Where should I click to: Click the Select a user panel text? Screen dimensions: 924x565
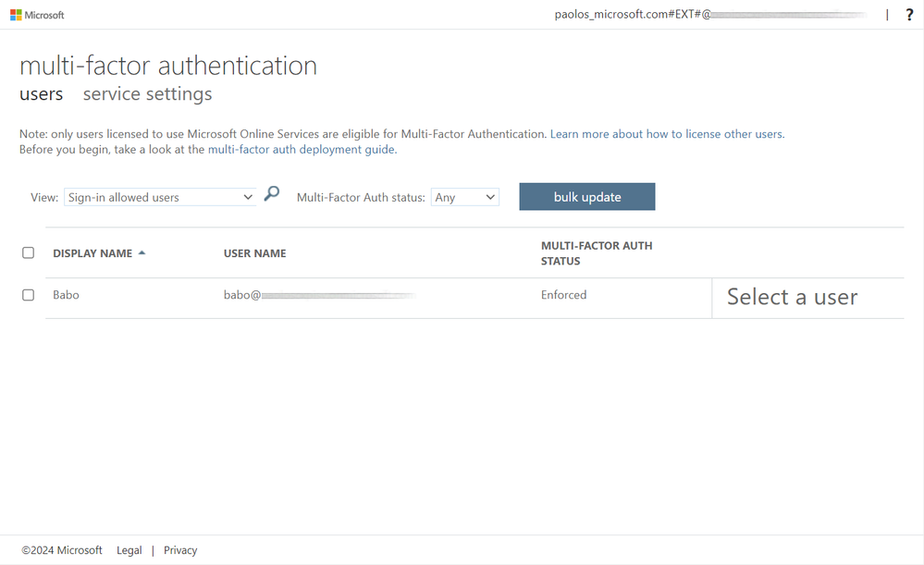[792, 296]
